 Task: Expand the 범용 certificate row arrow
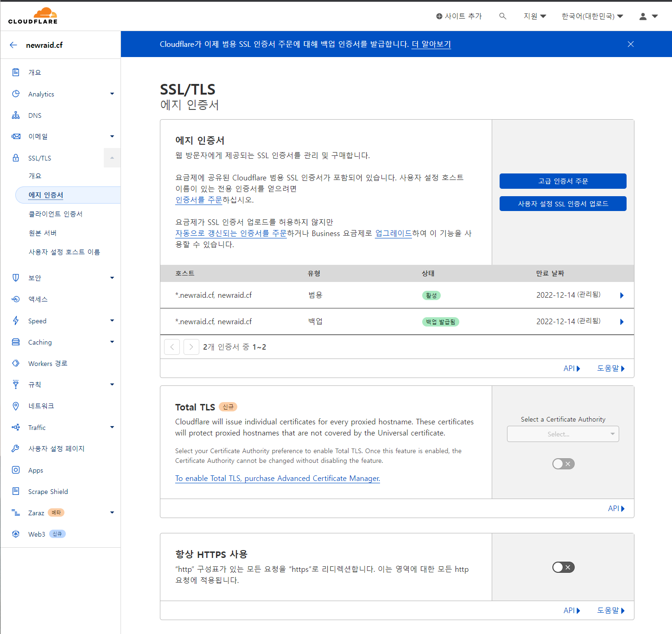click(622, 295)
